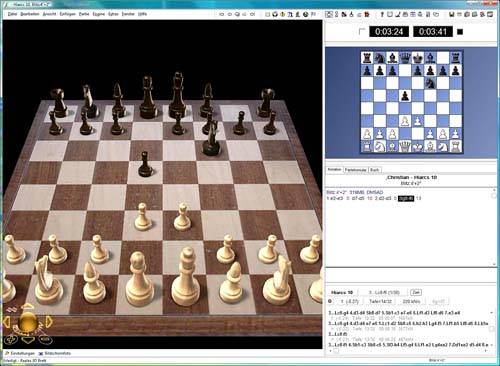Click the black pawn on d5 on the 2D board
Screen dimensions: 500x366
[405, 96]
